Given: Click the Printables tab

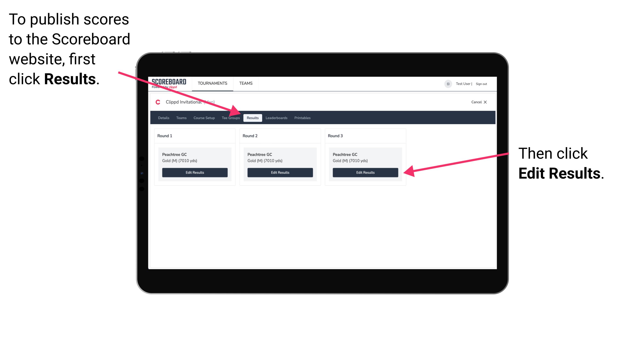Looking at the screenshot, I should (302, 118).
